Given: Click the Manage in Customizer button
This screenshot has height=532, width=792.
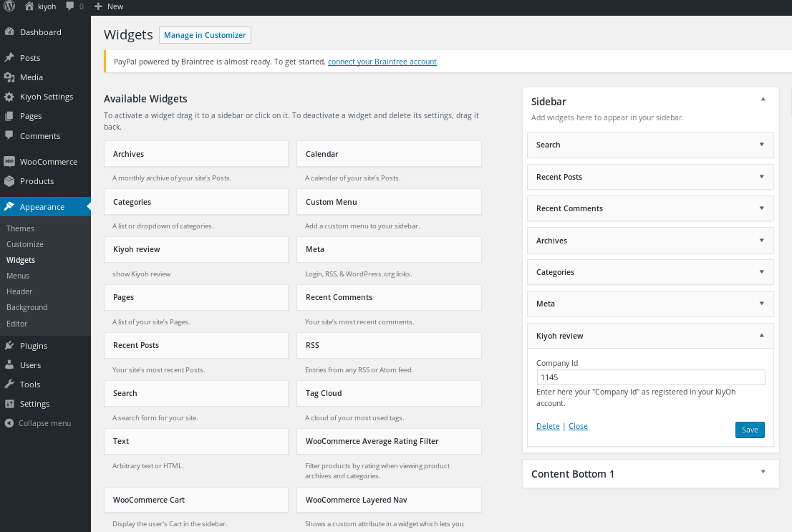Looking at the screenshot, I should pyautogui.click(x=205, y=35).
